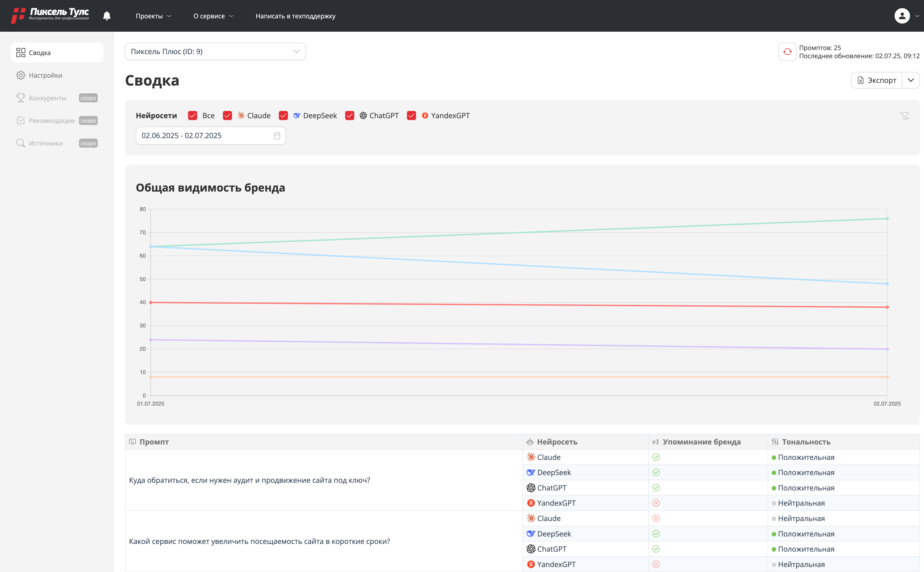Uncheck the ChatGPT checkbox
The width and height of the screenshot is (924, 572).
tap(350, 116)
